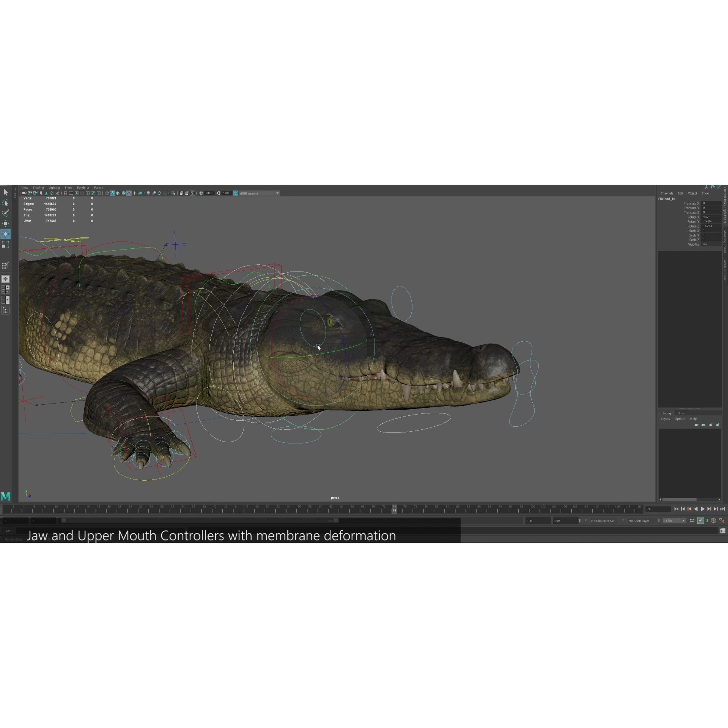The height and width of the screenshot is (728, 728).
Task: Click the four view layout icon
Action: 5,289
